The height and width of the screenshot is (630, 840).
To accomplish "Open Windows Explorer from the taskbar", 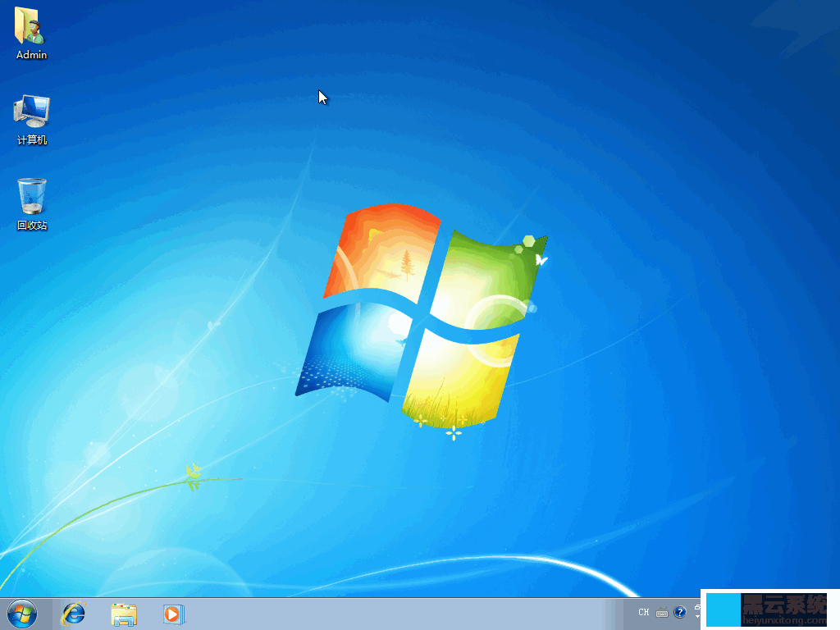I will click(x=123, y=614).
